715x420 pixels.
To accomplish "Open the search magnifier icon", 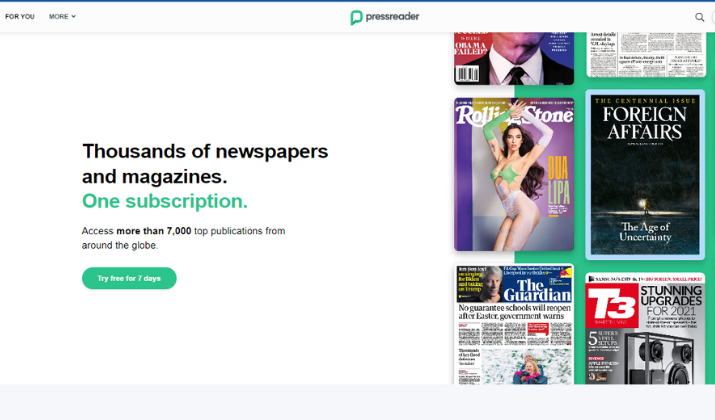I will click(x=699, y=17).
